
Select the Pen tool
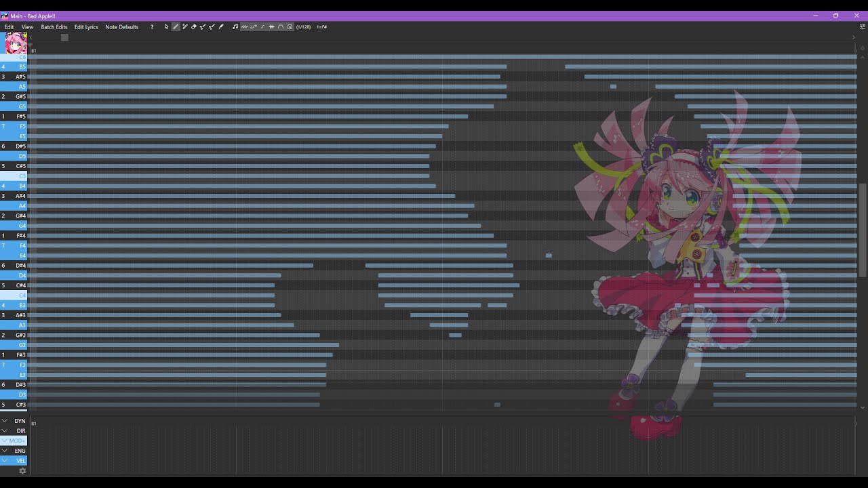[176, 27]
